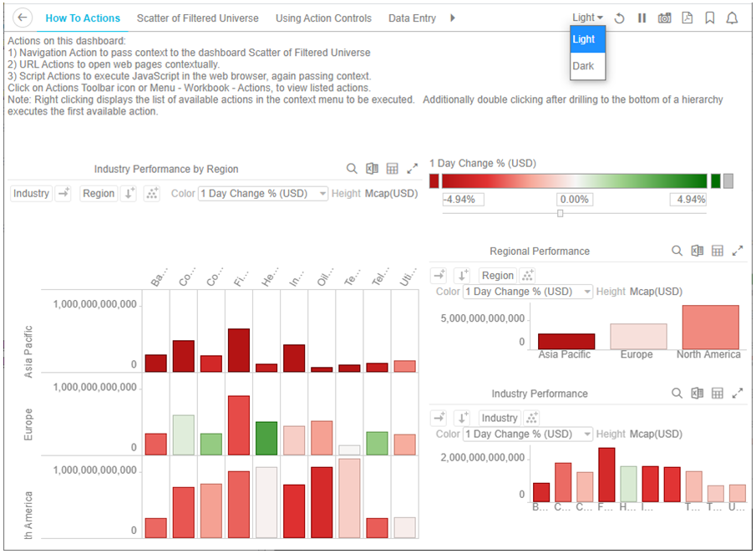The width and height of the screenshot is (756, 554).
Task: Maximize the Industry Performance by Region chart
Action: (x=413, y=168)
